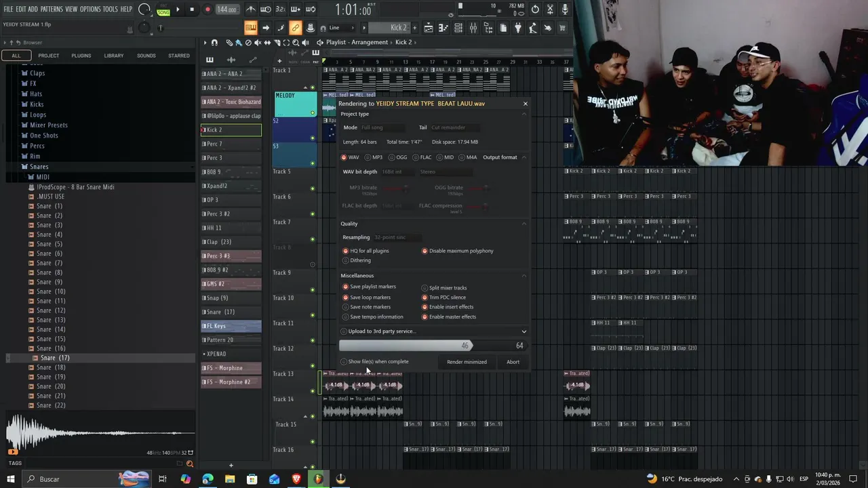This screenshot has height=488, width=868.
Task: Collapse the Output format section
Action: coord(524,157)
